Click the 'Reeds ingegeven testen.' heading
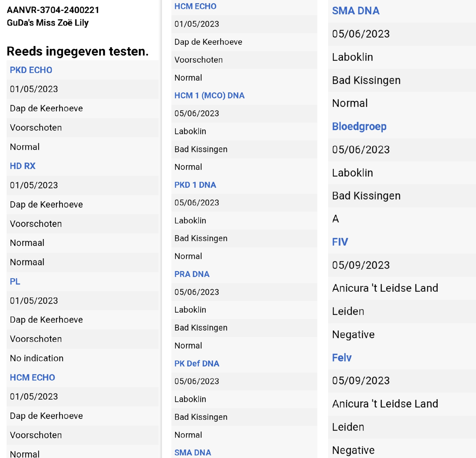Image resolution: width=476 pixels, height=458 pixels. coord(78,51)
